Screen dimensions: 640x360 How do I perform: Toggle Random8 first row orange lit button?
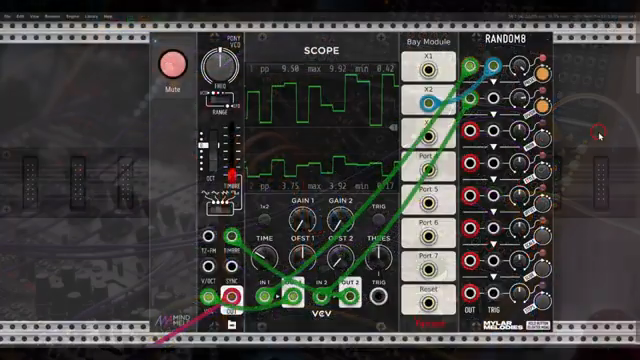pos(543,74)
